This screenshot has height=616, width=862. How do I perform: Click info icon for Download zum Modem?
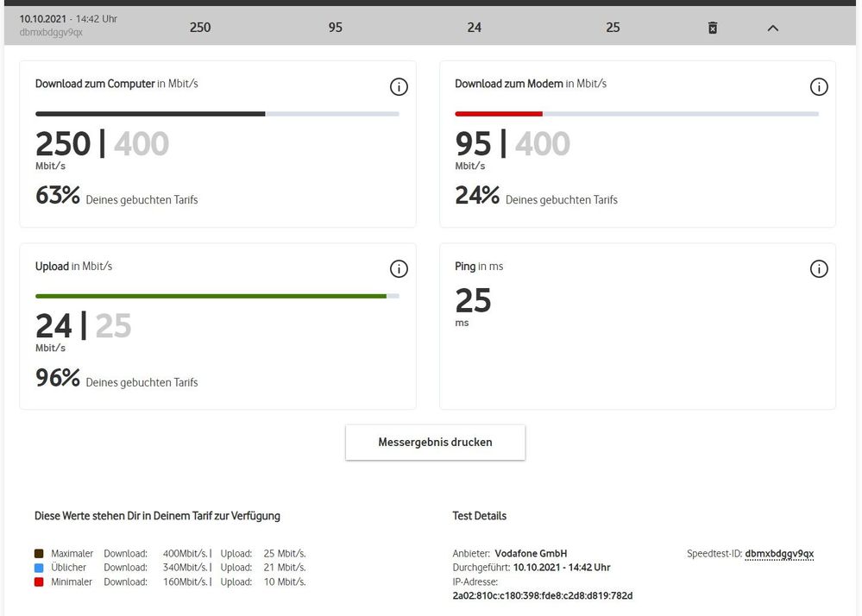point(818,86)
